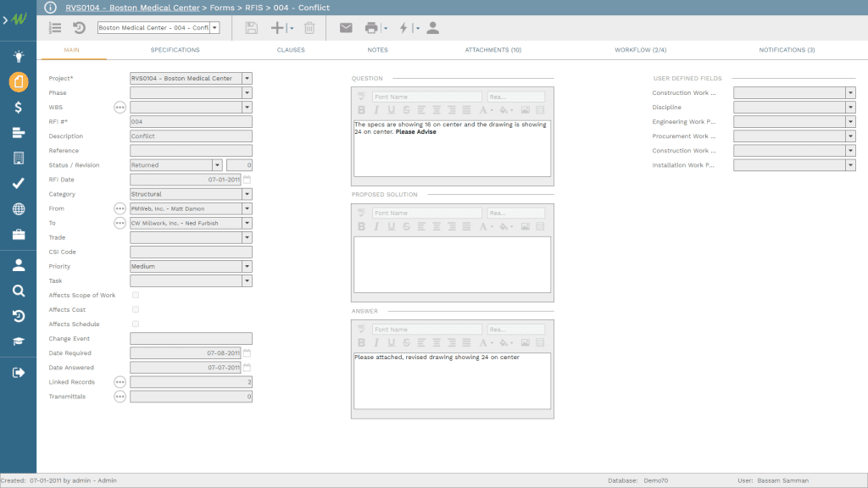Expand sidebar using the chevron arrow
The width and height of the screenshot is (868, 488).
(x=5, y=20)
